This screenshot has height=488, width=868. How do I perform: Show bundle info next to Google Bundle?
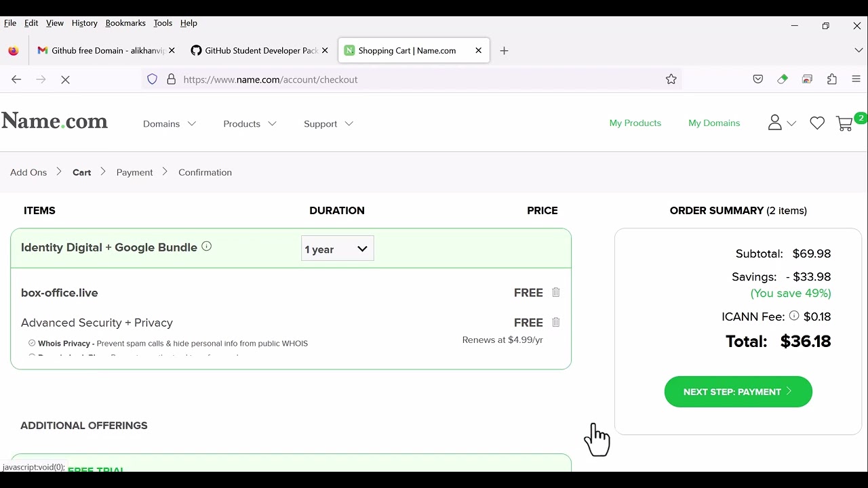click(207, 247)
